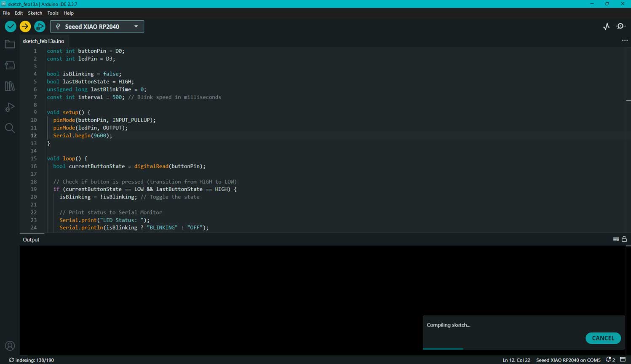
Task: Click the Output panel title
Action: click(x=31, y=239)
